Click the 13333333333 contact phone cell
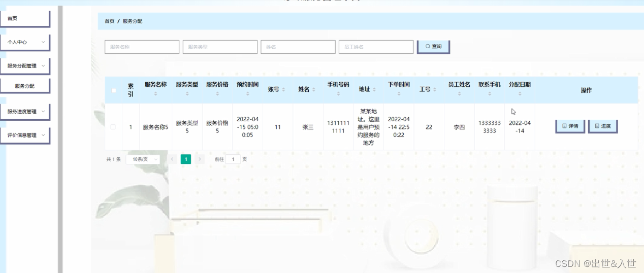 click(x=490, y=127)
